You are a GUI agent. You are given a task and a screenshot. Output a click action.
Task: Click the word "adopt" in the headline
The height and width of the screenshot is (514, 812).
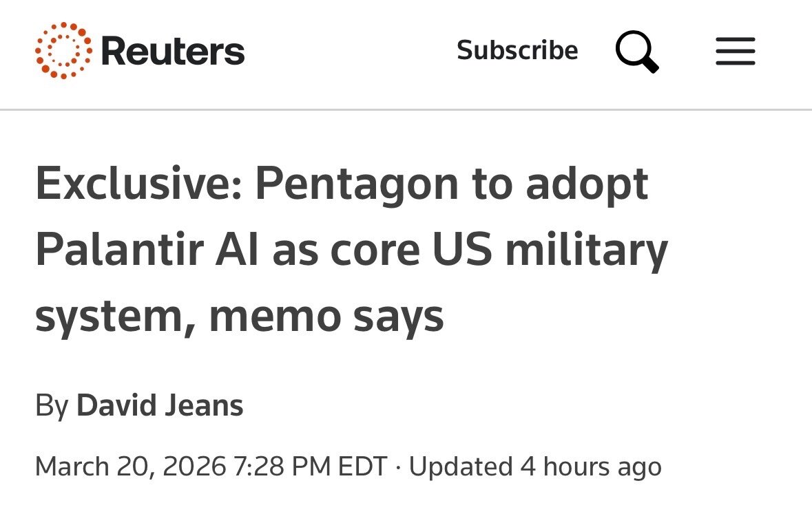pos(586,184)
